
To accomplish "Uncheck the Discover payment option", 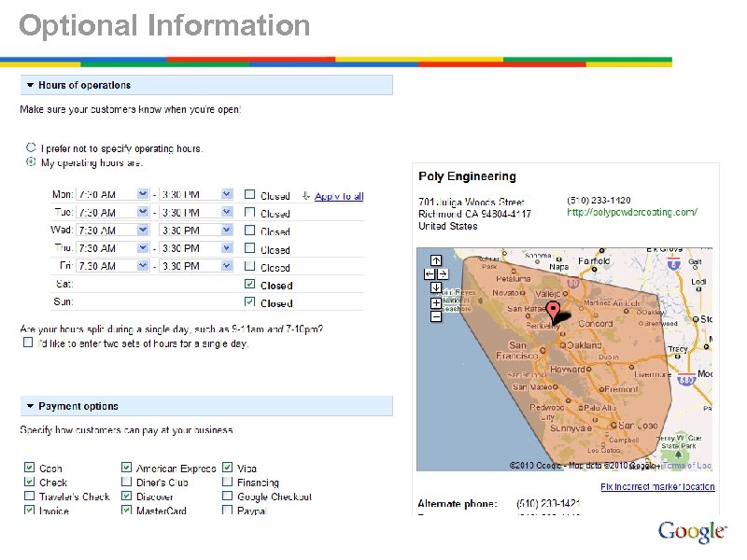I will pyautogui.click(x=126, y=496).
